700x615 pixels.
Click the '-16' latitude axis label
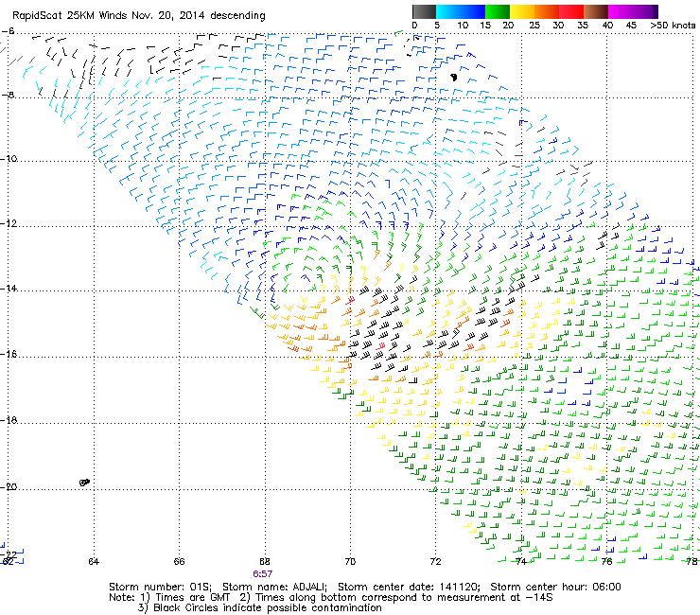pos(9,354)
